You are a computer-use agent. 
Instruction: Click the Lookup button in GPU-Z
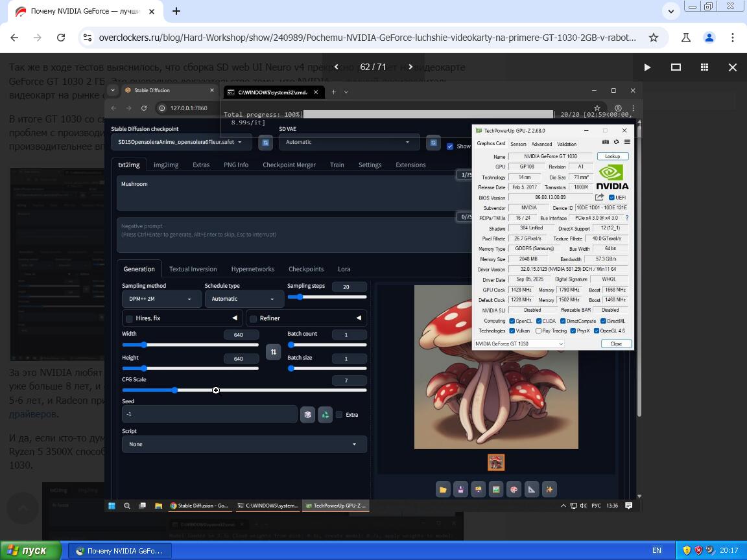pos(613,156)
